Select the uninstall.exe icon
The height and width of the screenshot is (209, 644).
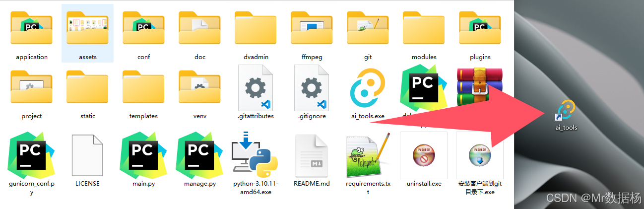424,155
